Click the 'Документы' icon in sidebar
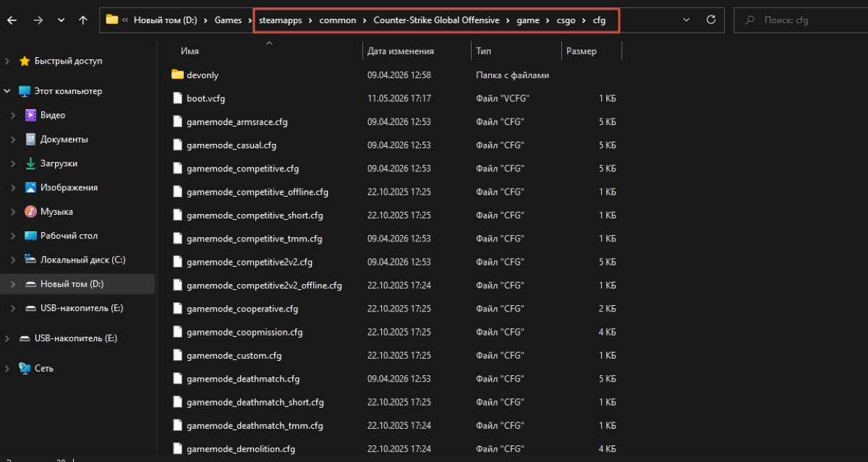The image size is (868, 462). 30,140
